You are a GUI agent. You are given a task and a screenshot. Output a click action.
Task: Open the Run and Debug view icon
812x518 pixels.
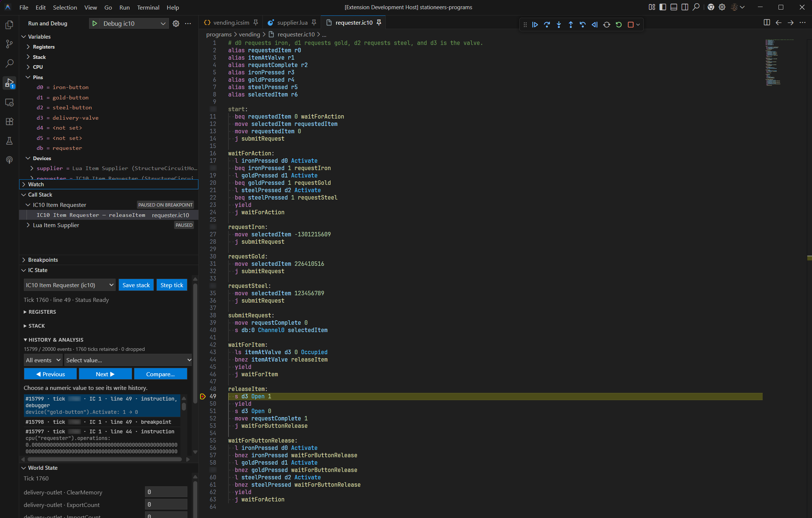[x=10, y=83]
